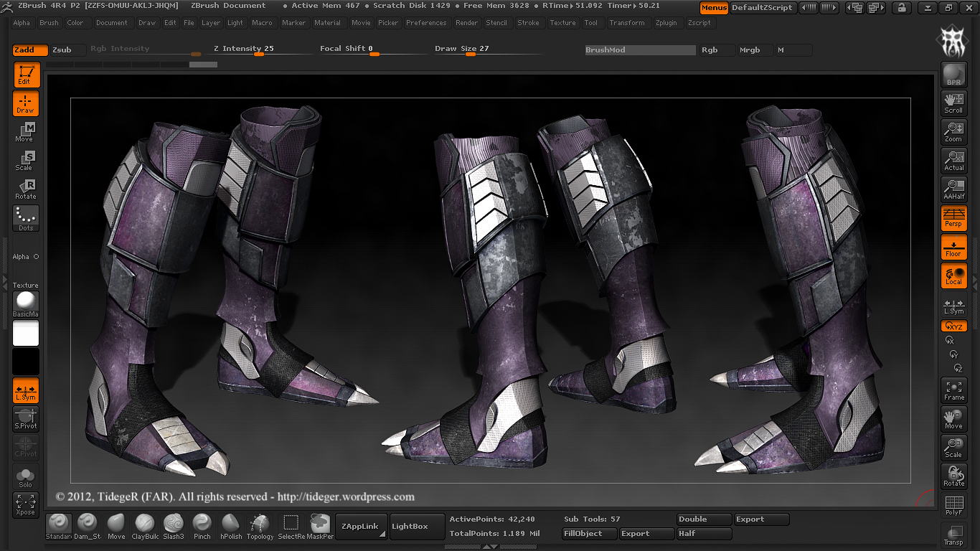This screenshot has width=980, height=551.
Task: Choose the Move brush next to ClayBuildup
Action: pos(116,527)
